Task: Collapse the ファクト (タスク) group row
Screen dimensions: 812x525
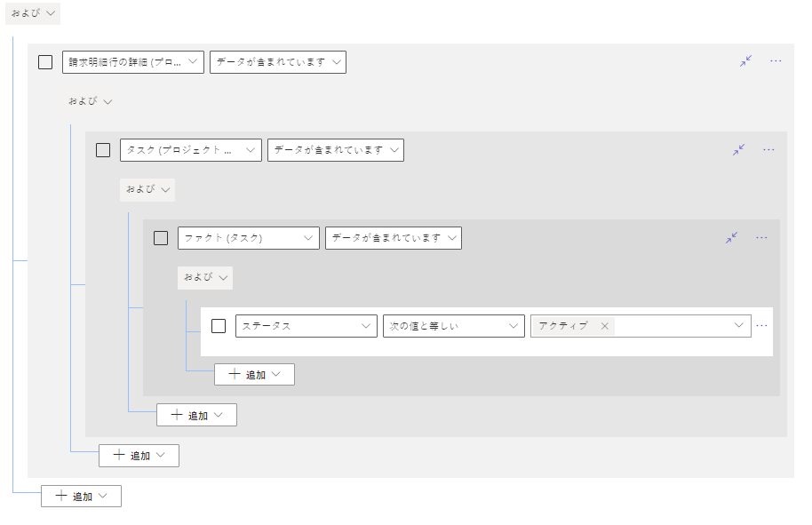Action: (731, 238)
